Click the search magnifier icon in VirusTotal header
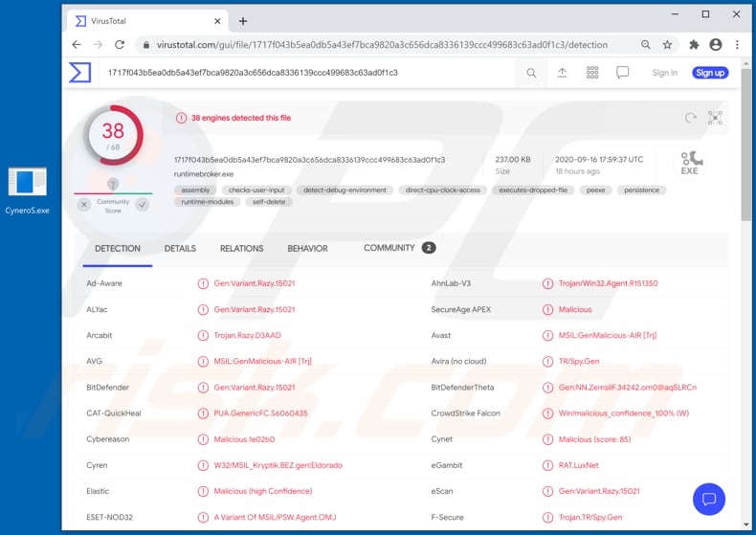This screenshot has width=756, height=535. [x=531, y=73]
